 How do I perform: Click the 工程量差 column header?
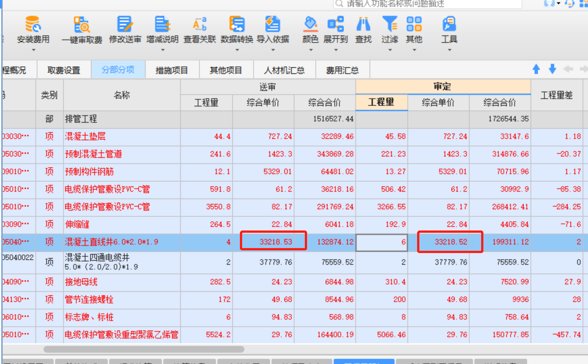pos(556,95)
